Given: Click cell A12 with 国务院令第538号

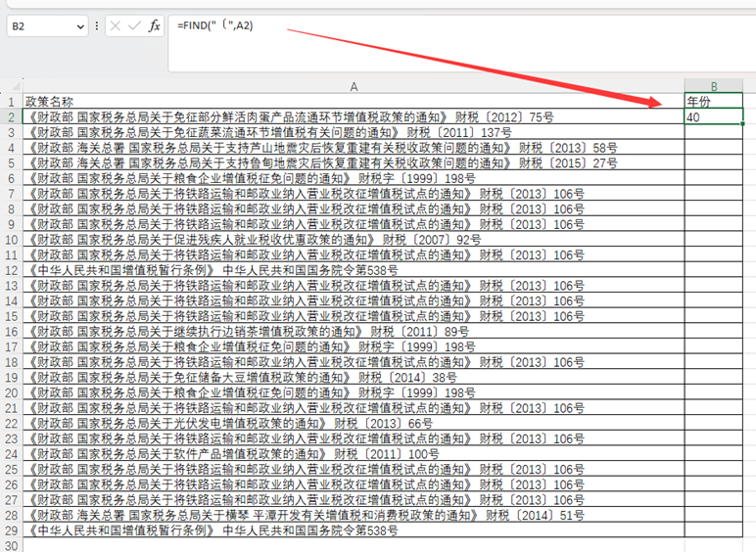Looking at the screenshot, I should (354, 270).
